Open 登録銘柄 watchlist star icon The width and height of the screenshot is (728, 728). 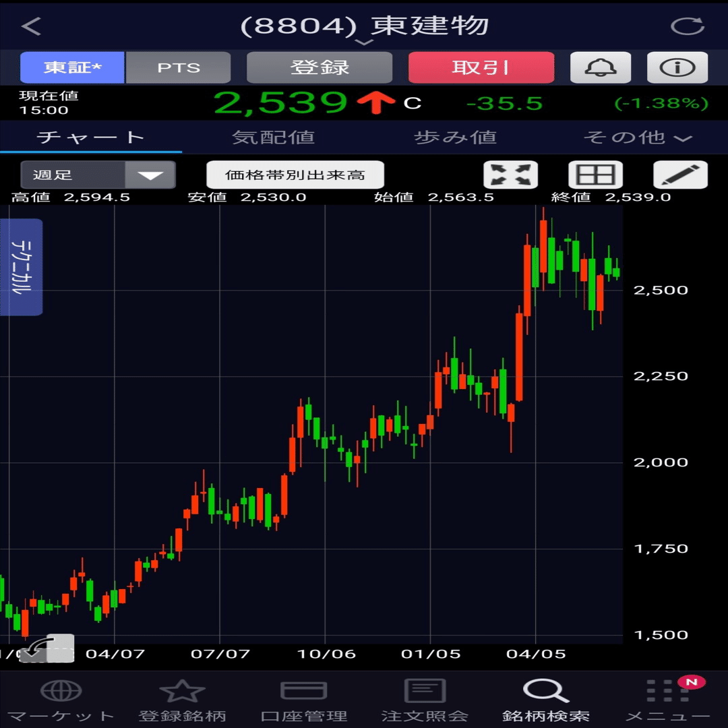[182, 700]
